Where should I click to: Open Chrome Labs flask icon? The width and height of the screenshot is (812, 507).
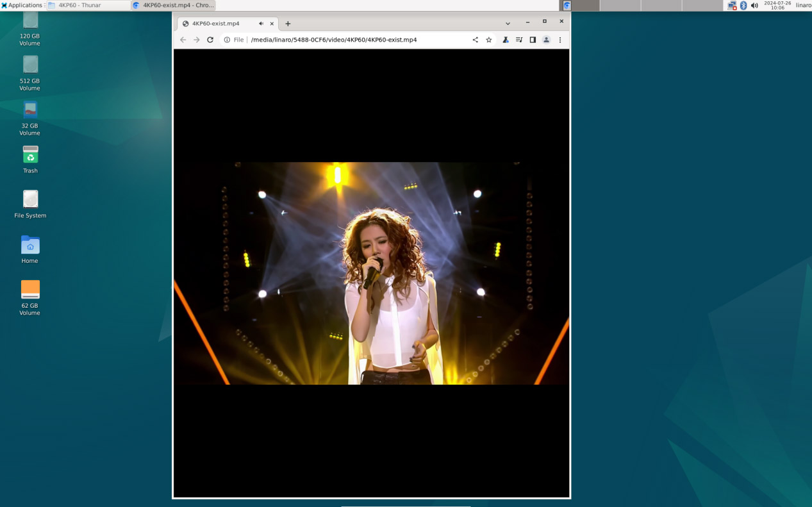point(506,40)
